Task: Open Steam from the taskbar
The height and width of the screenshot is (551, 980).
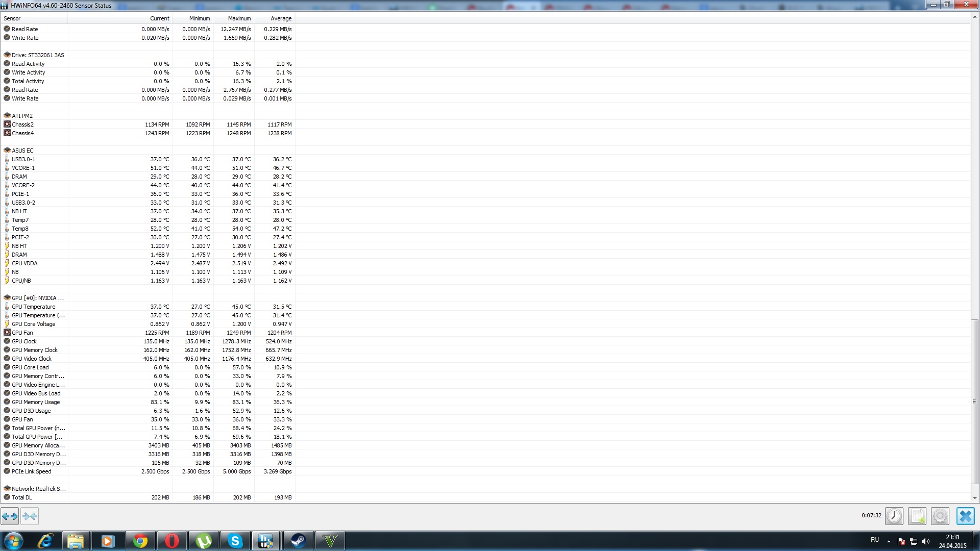Action: 298,541
